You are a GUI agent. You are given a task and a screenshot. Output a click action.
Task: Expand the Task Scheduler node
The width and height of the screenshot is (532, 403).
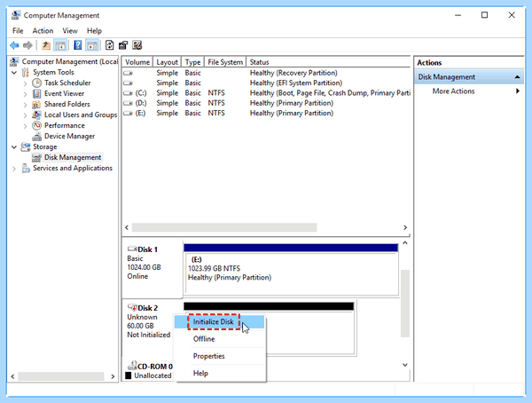pos(25,83)
